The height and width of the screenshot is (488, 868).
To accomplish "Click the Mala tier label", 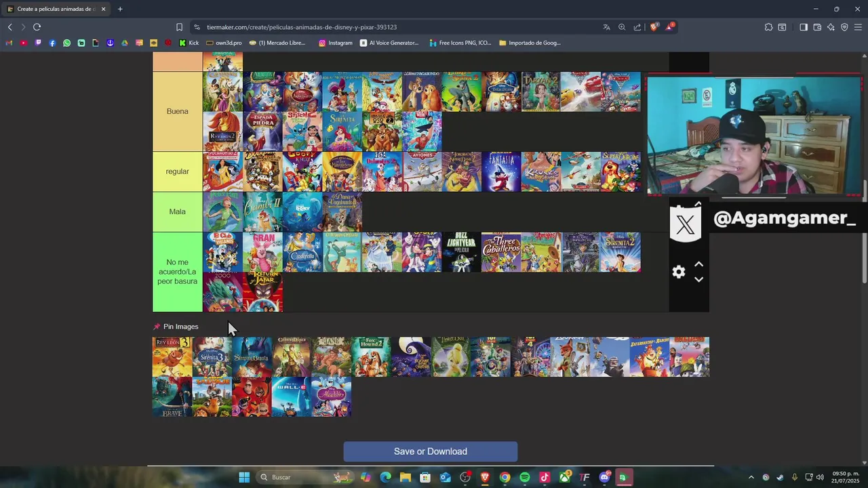I will coord(178,211).
